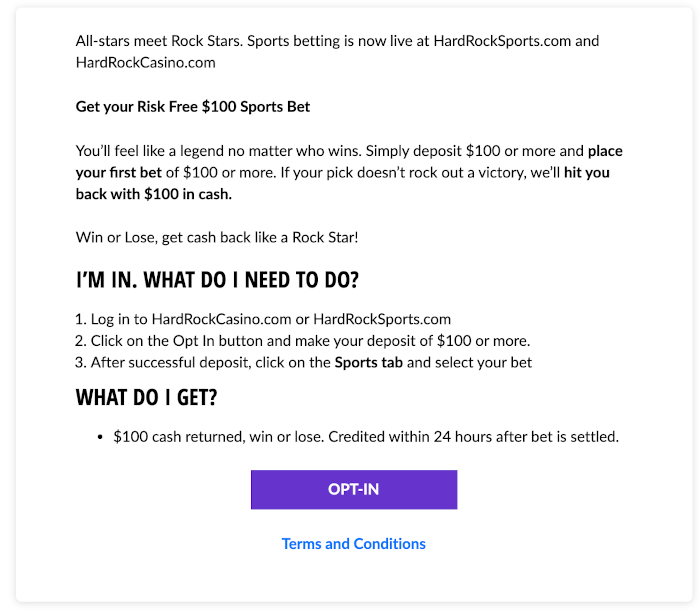This screenshot has height=613, width=700.
Task: Click bold "Sports tab" text in step 3
Action: [x=369, y=363]
